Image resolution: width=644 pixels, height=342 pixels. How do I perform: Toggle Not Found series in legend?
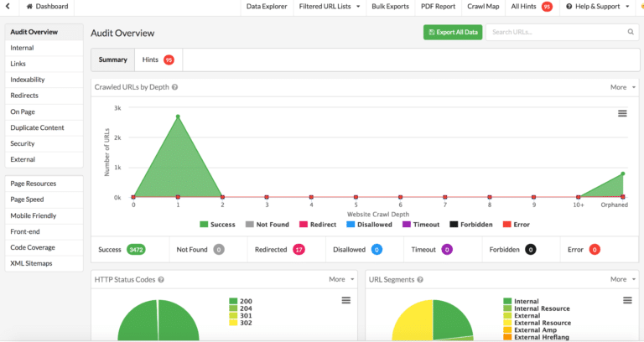pyautogui.click(x=267, y=225)
